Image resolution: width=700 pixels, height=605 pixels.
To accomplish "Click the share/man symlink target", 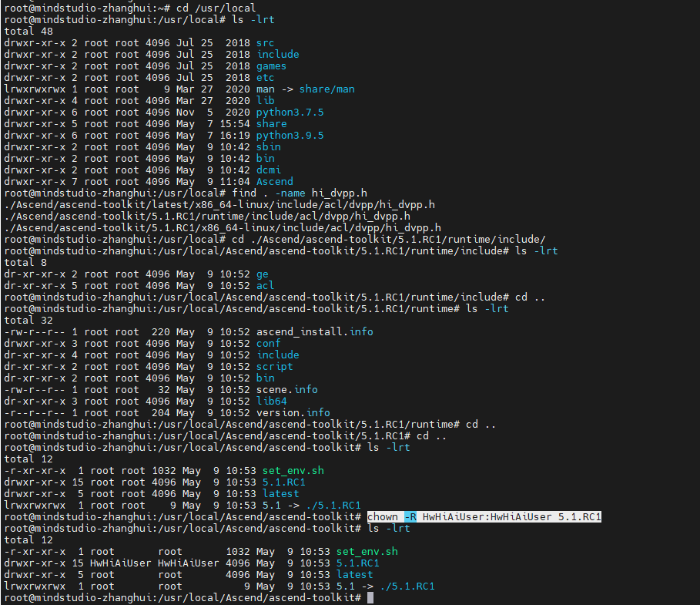I will tap(327, 89).
